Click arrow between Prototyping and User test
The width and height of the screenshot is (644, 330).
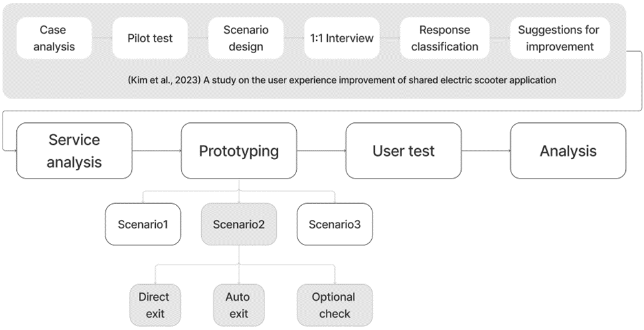(321, 151)
